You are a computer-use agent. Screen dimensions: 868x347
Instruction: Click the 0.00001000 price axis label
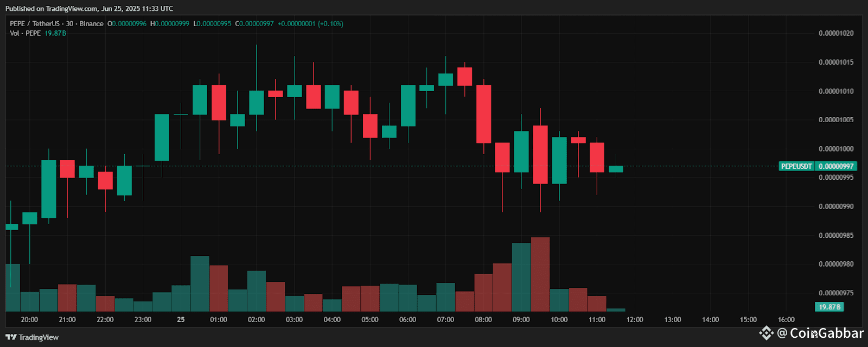tap(836, 149)
